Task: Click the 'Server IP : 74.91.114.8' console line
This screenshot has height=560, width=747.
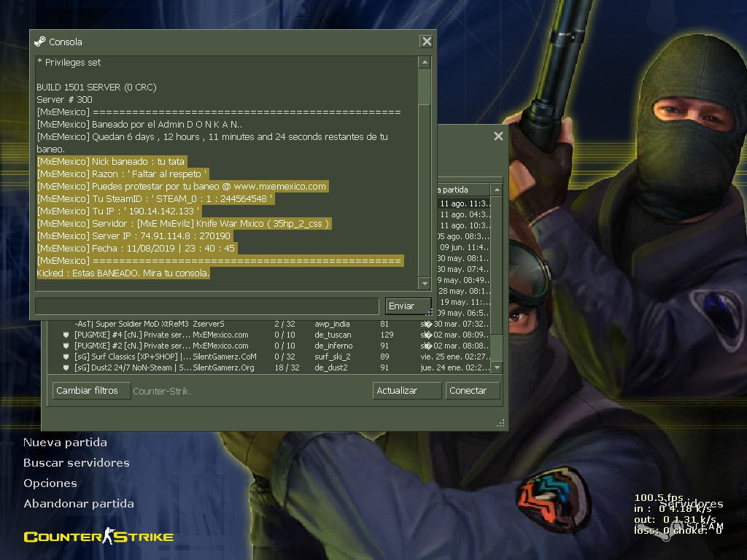Action: point(134,236)
